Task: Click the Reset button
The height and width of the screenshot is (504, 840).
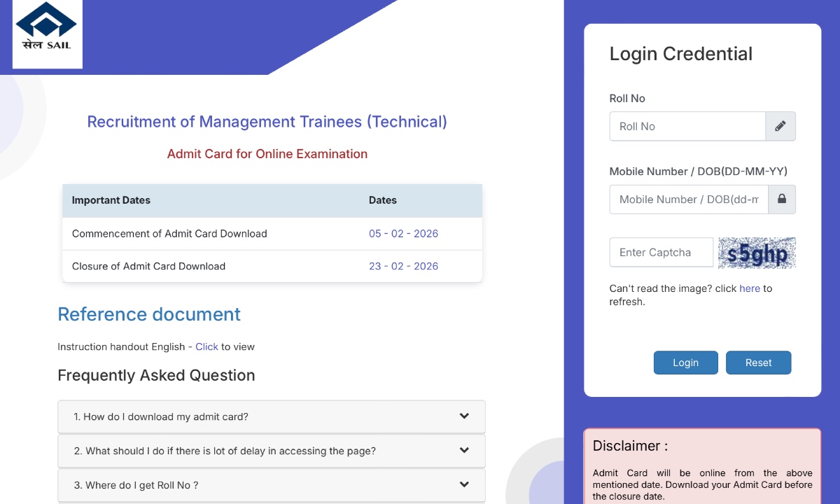Action: pos(758,363)
